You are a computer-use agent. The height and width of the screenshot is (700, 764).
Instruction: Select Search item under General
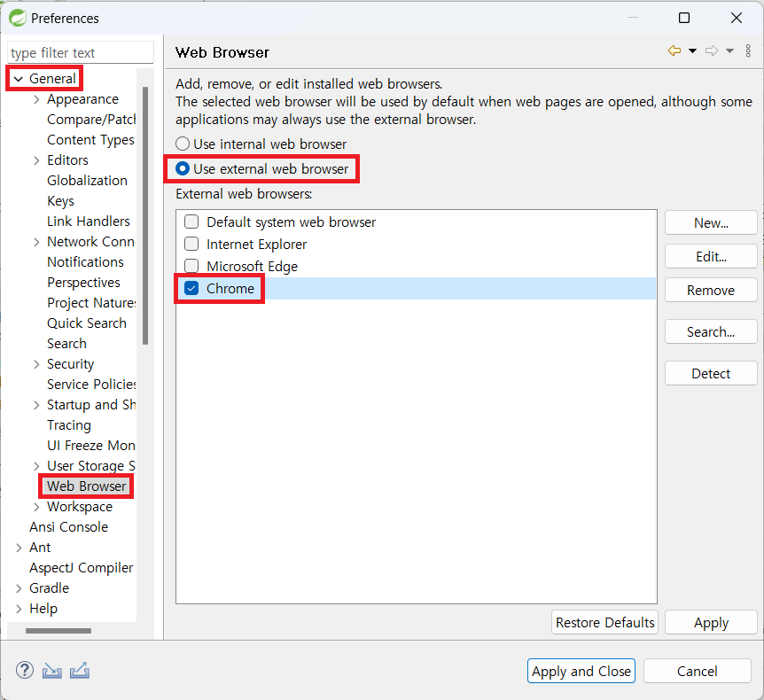[x=66, y=344]
